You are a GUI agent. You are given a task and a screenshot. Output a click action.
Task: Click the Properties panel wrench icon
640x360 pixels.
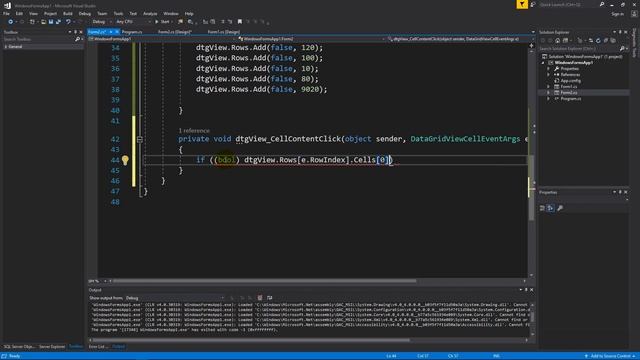(x=560, y=208)
